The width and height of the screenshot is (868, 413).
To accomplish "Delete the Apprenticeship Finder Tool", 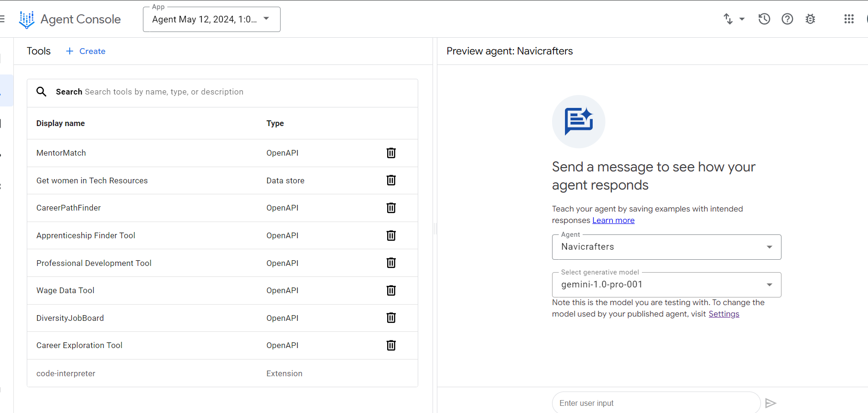I will coord(391,235).
